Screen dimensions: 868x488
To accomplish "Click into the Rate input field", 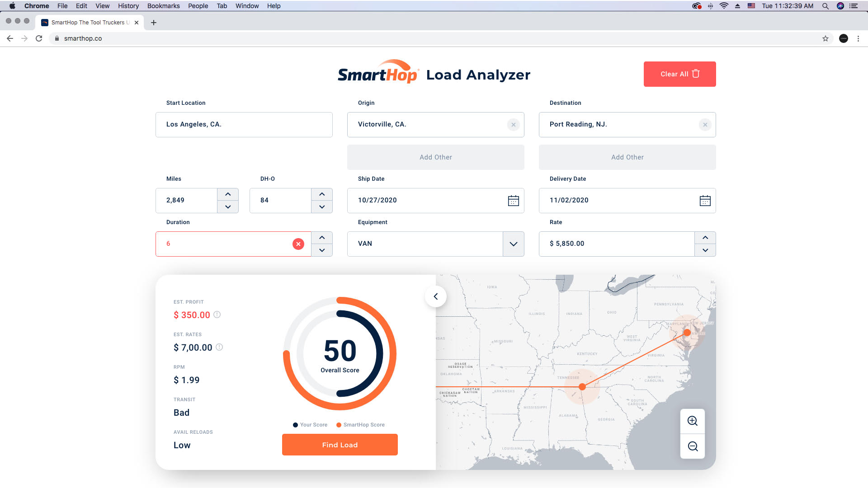I will (x=617, y=244).
